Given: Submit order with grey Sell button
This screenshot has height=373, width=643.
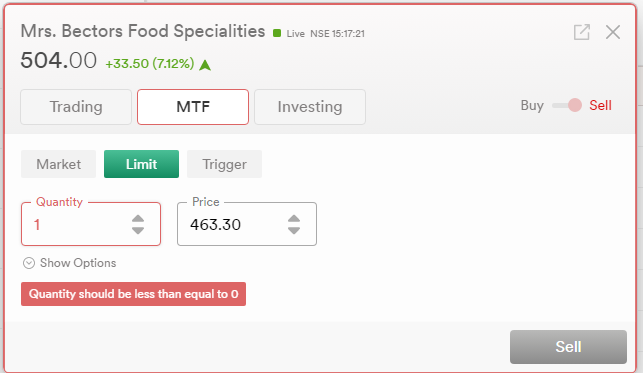Looking at the screenshot, I should (568, 347).
